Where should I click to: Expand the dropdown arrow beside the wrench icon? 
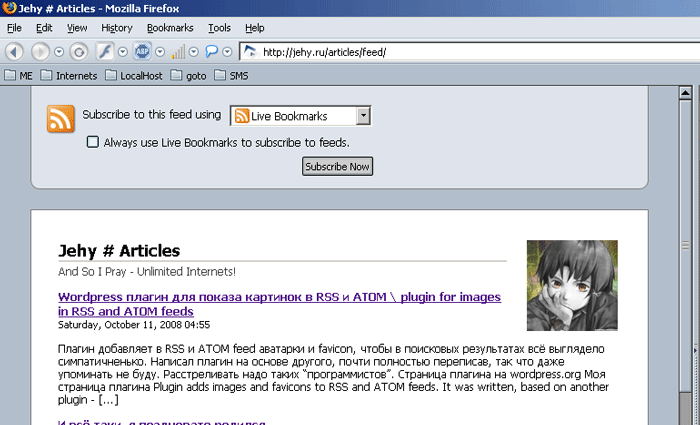click(123, 52)
